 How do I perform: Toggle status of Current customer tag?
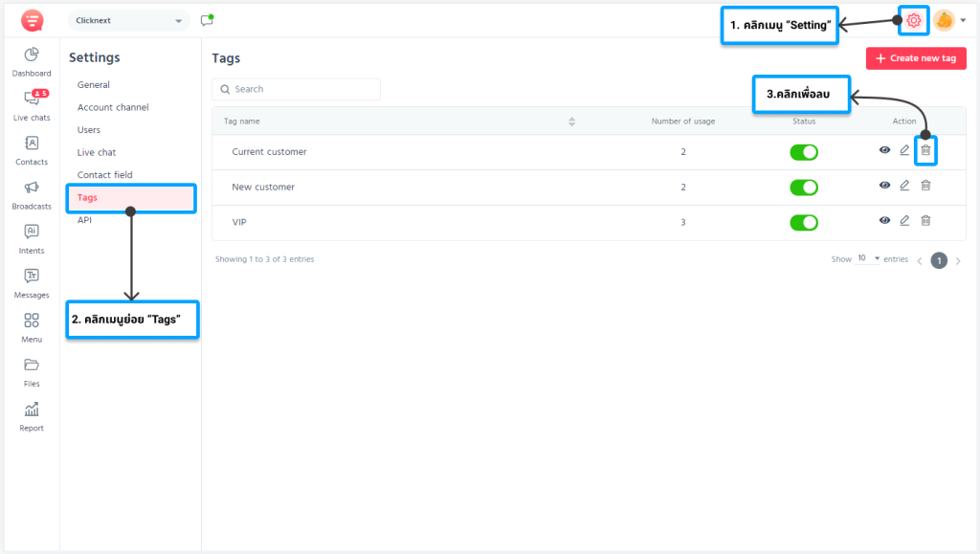point(804,152)
